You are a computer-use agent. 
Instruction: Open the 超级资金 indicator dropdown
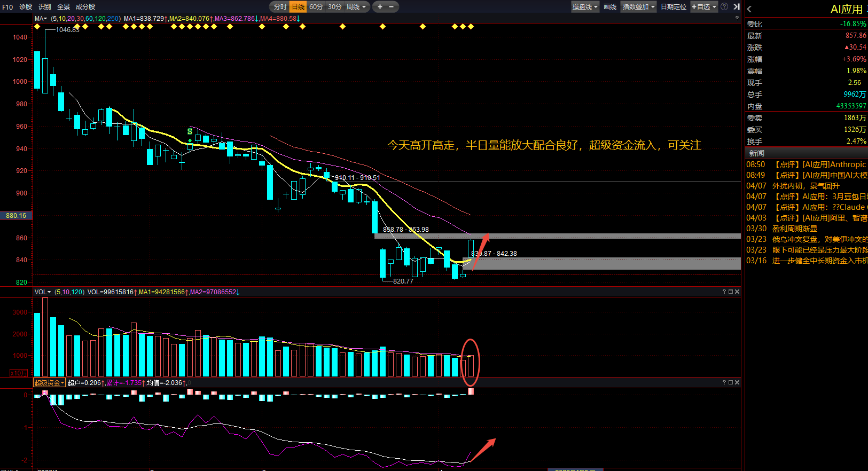point(49,383)
